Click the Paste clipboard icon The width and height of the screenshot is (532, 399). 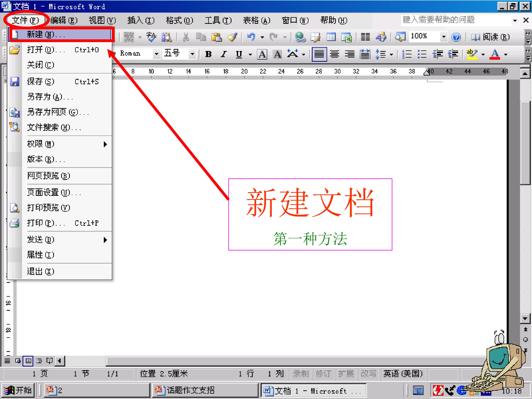(216, 37)
